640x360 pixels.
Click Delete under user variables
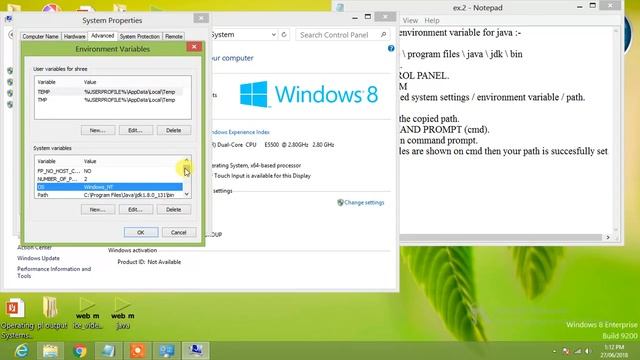tap(173, 130)
